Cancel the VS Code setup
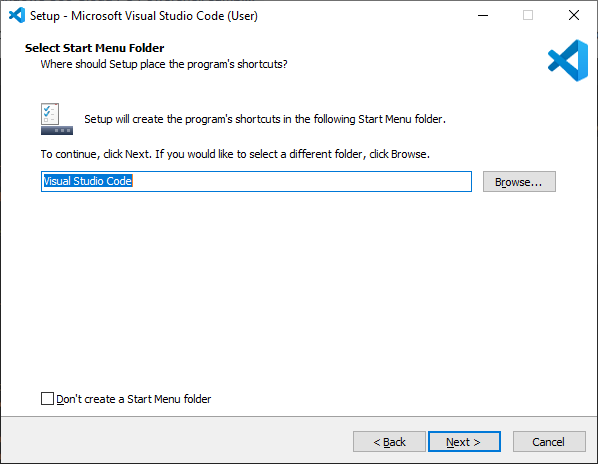Image resolution: width=598 pixels, height=464 pixels. (549, 442)
